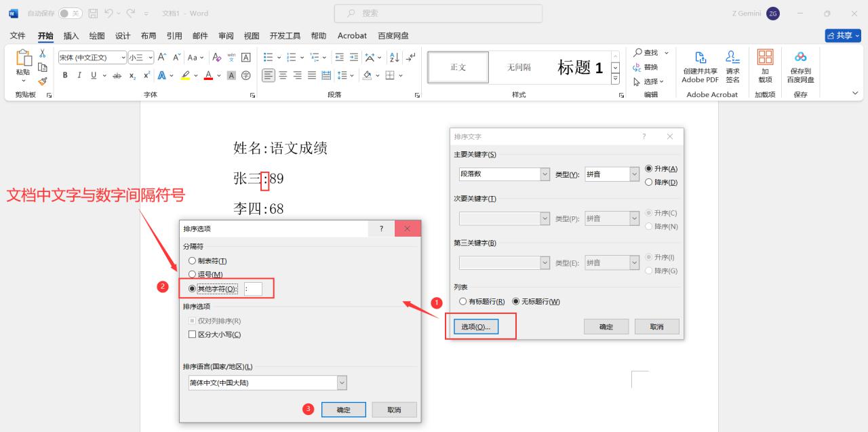The width and height of the screenshot is (868, 432).
Task: Click Create and Share Adobe PDF
Action: pyautogui.click(x=700, y=66)
